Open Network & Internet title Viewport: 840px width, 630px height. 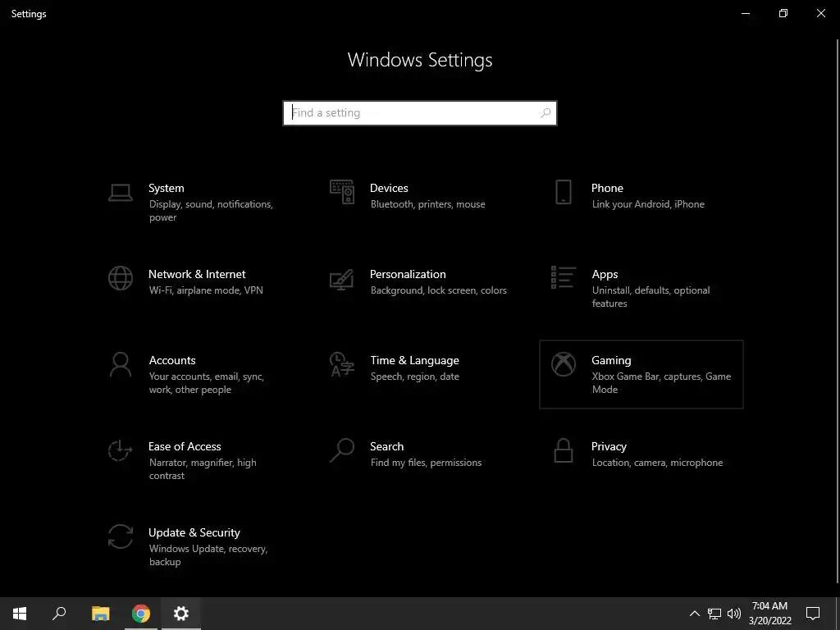pyautogui.click(x=197, y=274)
